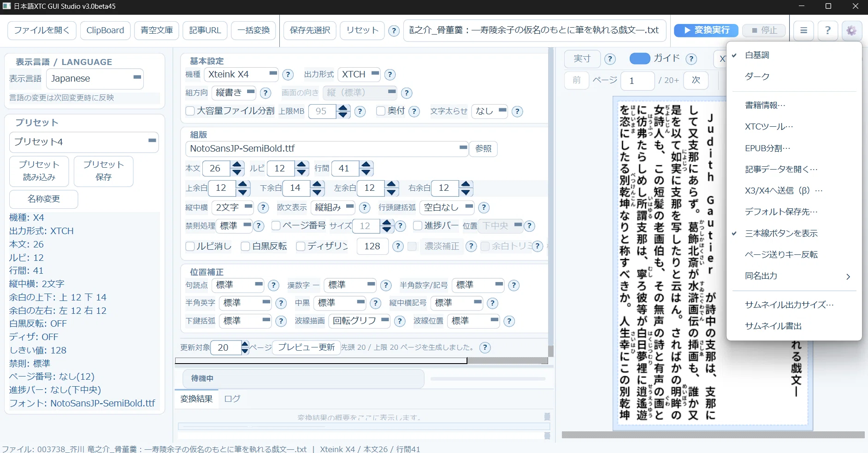This screenshot has height=453, width=868.
Task: Open the 機種 Xteink X4 dropdown
Action: [242, 75]
